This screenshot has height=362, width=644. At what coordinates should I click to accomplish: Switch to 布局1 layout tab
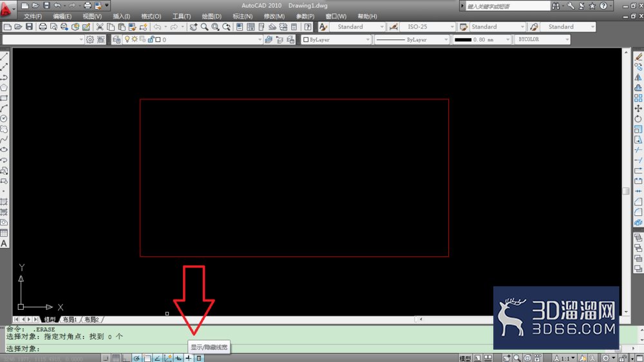click(70, 319)
